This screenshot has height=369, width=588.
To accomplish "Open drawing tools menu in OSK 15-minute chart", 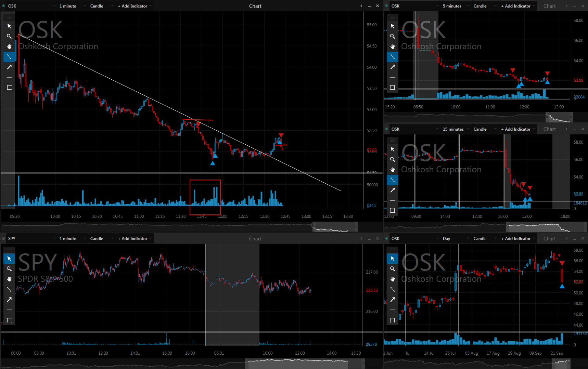I will coord(393,140).
